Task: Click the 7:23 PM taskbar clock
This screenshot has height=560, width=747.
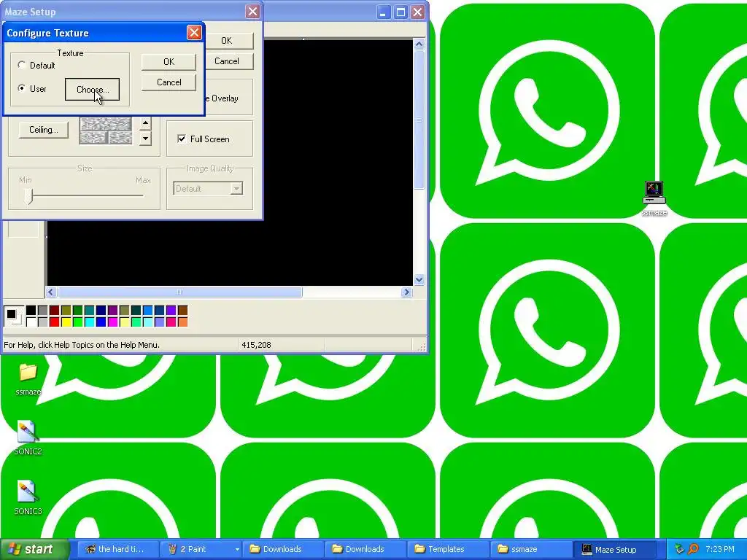Action: coord(720,549)
